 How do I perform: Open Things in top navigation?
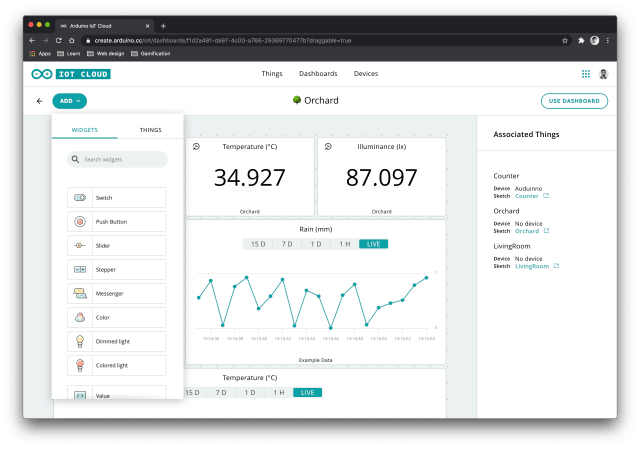coord(272,73)
